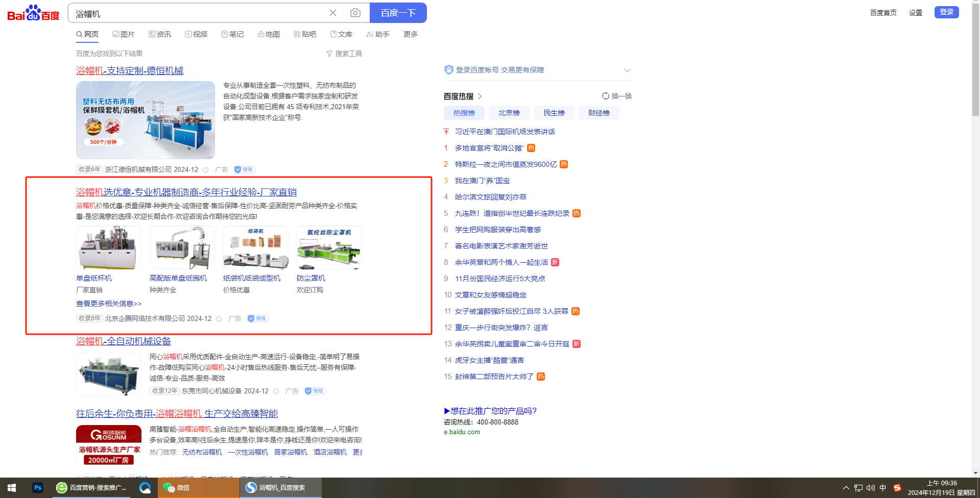980x498 pixels.
Task: Click the Baidu logo
Action: tap(34, 13)
